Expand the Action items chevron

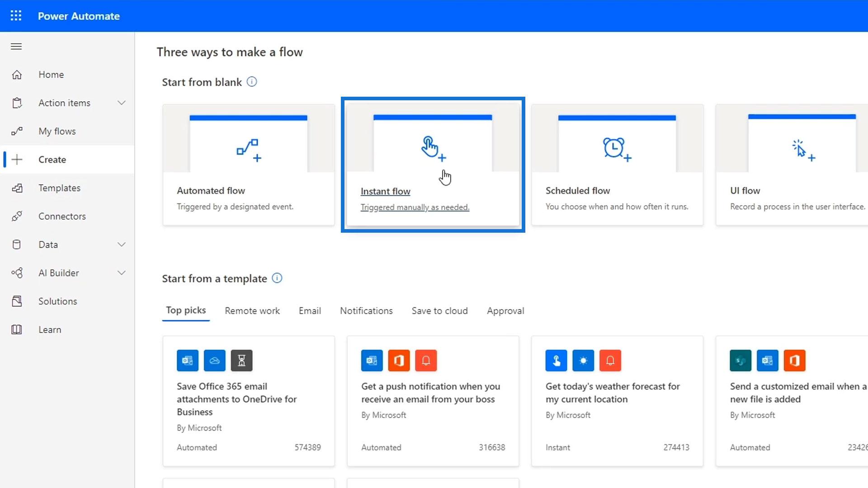tap(121, 103)
